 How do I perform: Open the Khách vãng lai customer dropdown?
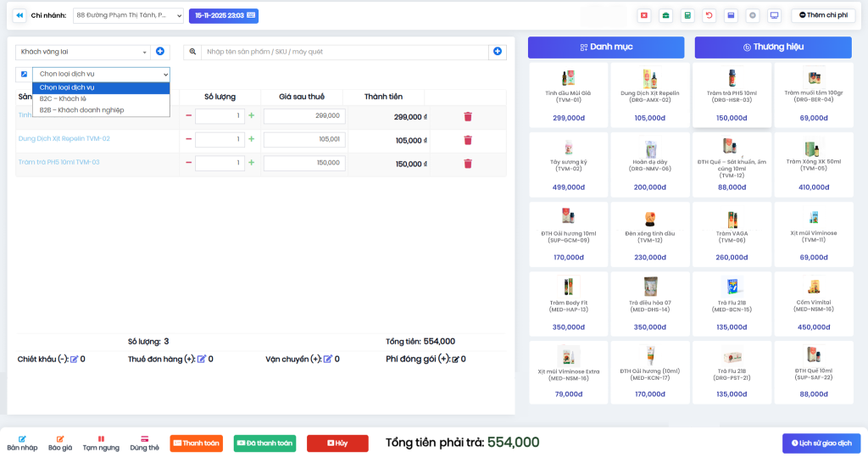(83, 52)
